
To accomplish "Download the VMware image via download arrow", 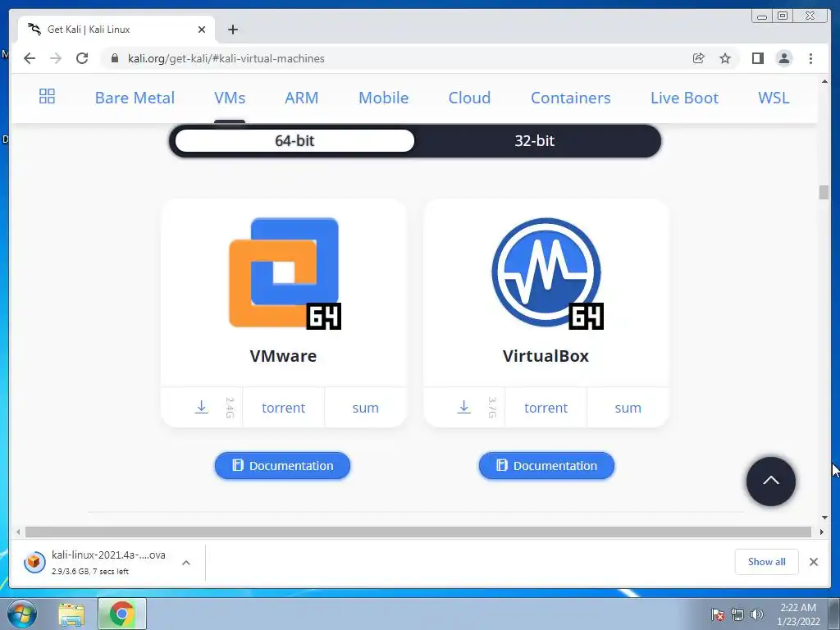I will click(x=202, y=407).
